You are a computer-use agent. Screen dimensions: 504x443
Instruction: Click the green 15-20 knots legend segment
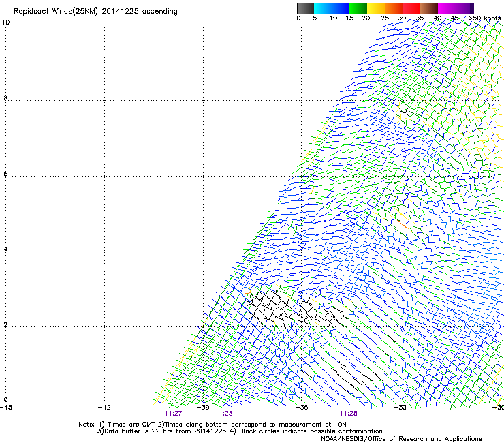(358, 8)
